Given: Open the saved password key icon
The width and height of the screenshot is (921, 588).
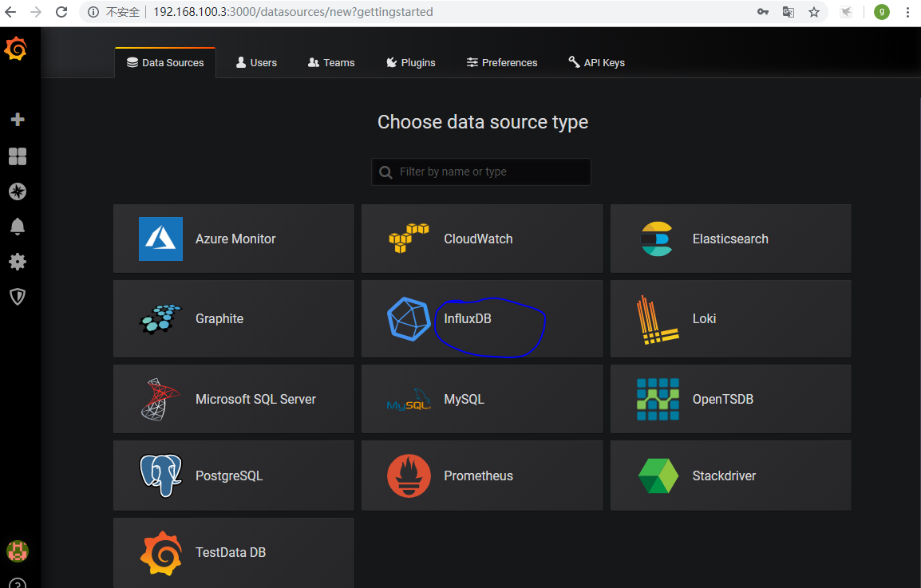Looking at the screenshot, I should click(763, 12).
